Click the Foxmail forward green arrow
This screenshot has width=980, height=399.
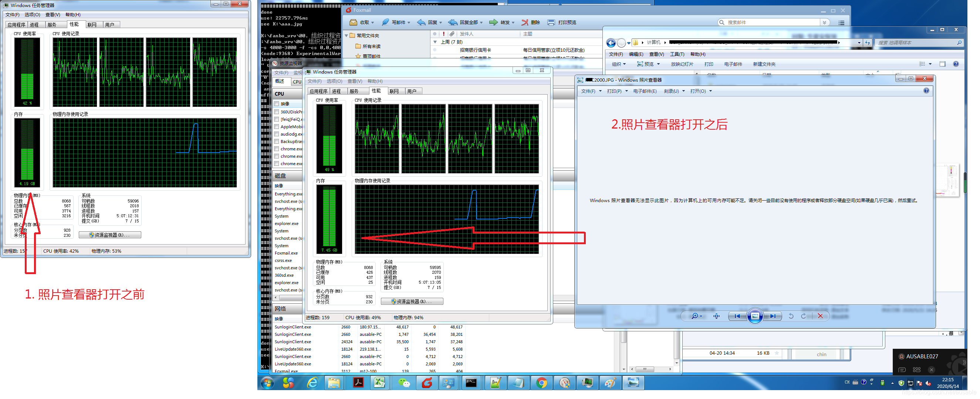pos(493,23)
